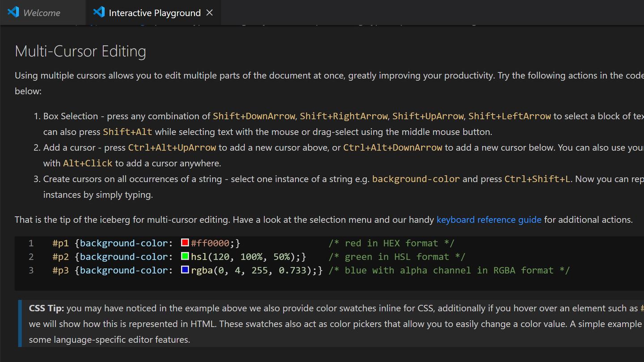Click line number 1 in the code editor
The width and height of the screenshot is (644, 362).
coord(31,243)
